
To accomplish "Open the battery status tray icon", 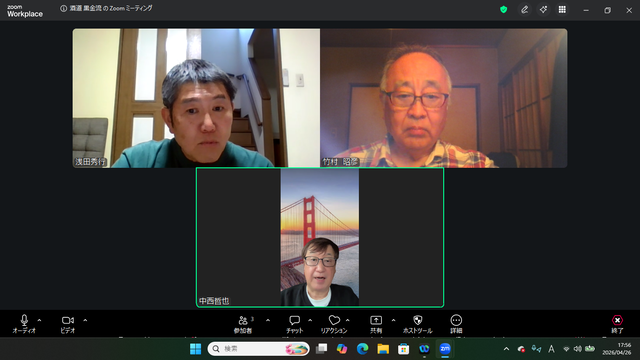I will pyautogui.click(x=590, y=349).
